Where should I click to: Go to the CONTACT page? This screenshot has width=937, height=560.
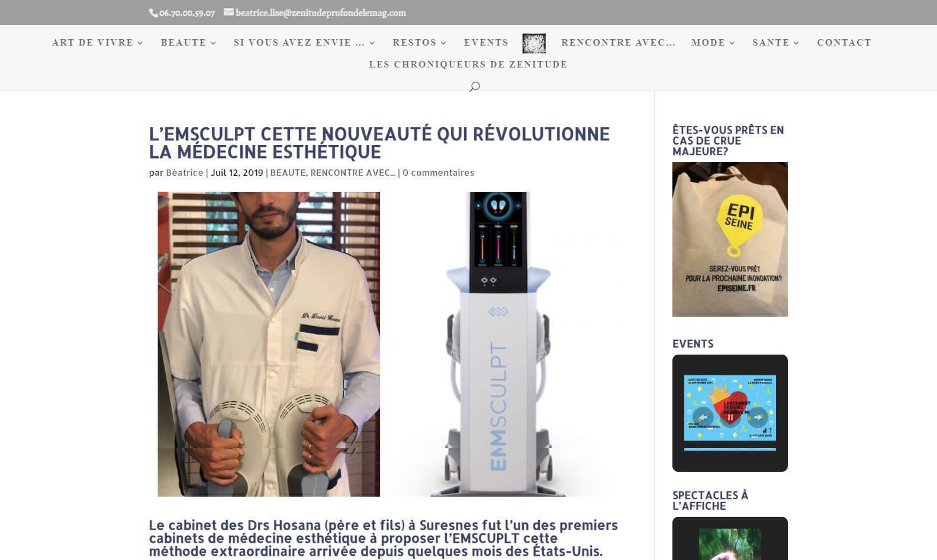click(844, 43)
